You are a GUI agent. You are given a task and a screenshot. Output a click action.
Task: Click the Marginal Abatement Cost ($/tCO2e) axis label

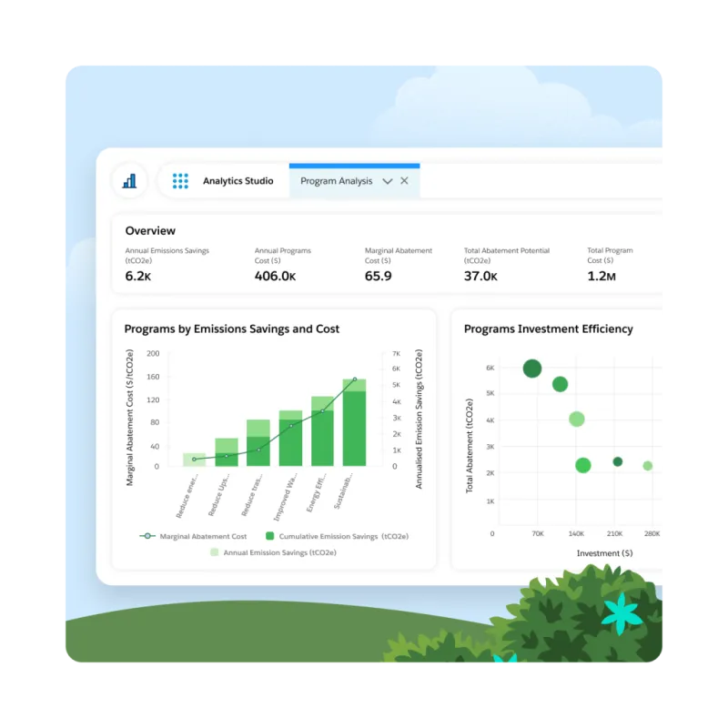[129, 418]
